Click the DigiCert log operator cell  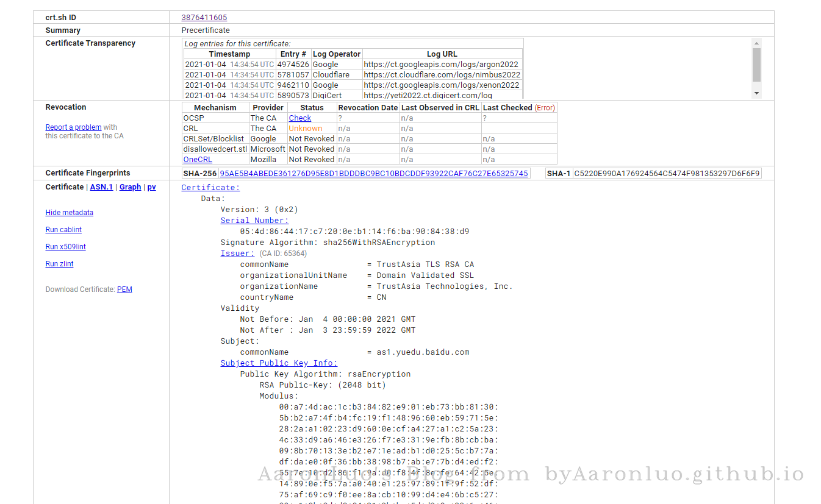point(337,95)
